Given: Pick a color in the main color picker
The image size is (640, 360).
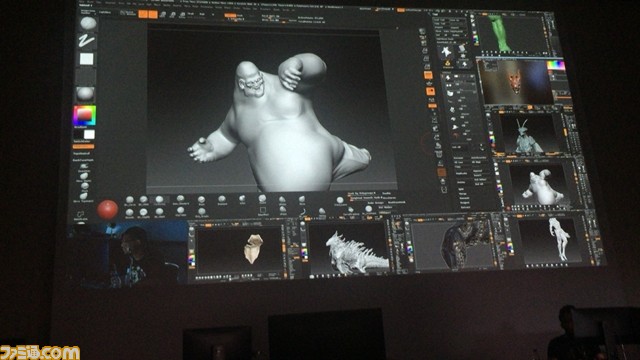Looking at the screenshot, I should [x=84, y=116].
